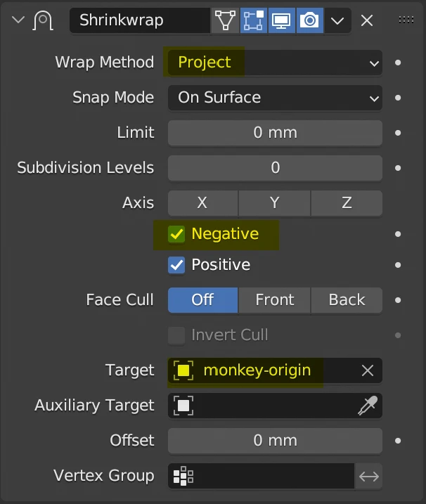Image resolution: width=426 pixels, height=504 pixels.
Task: Invert vertex group influence arrow button
Action: tap(369, 476)
